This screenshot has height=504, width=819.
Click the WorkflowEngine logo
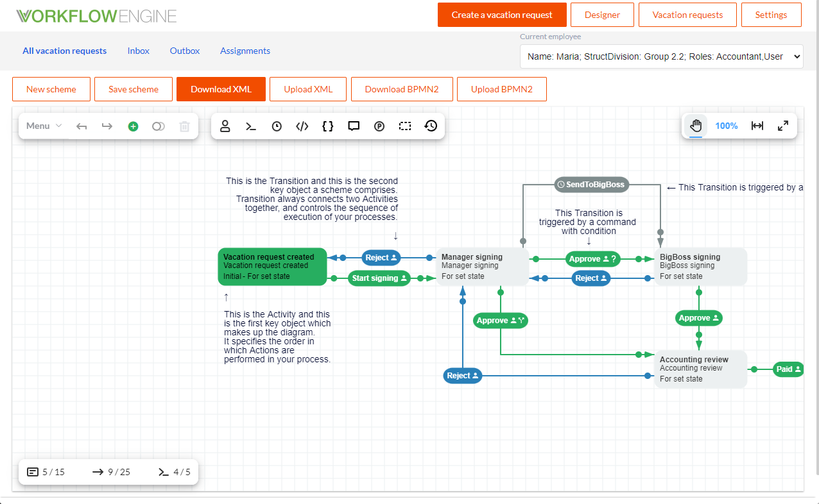click(x=96, y=16)
